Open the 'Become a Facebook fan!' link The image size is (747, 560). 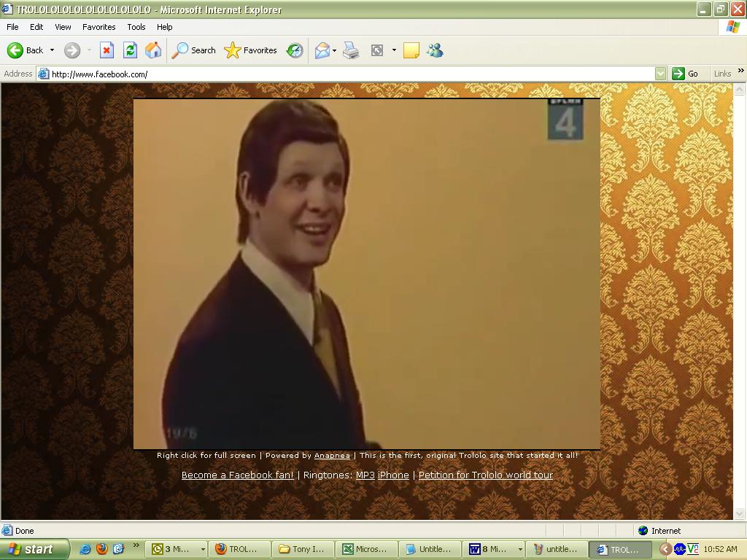(237, 475)
